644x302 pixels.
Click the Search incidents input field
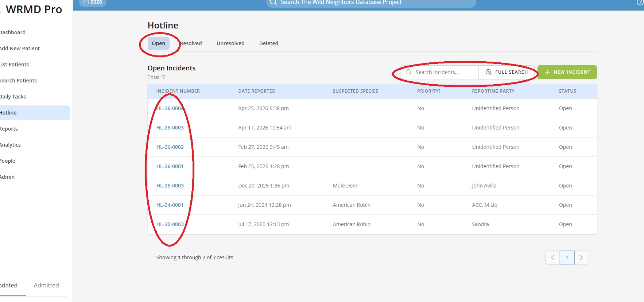click(x=440, y=72)
